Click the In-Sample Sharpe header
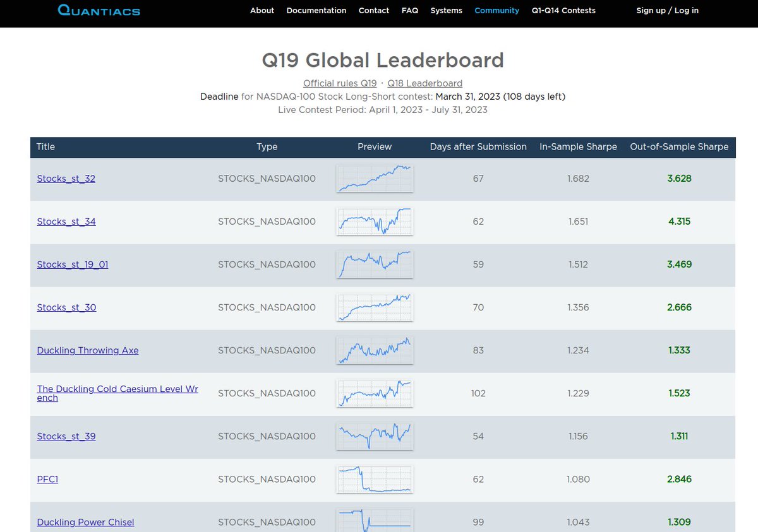758x532 pixels. [578, 147]
